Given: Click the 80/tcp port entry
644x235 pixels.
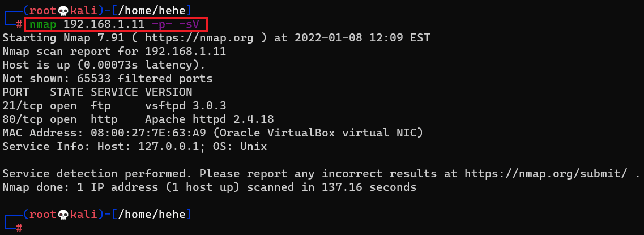Looking at the screenshot, I should (x=22, y=119).
